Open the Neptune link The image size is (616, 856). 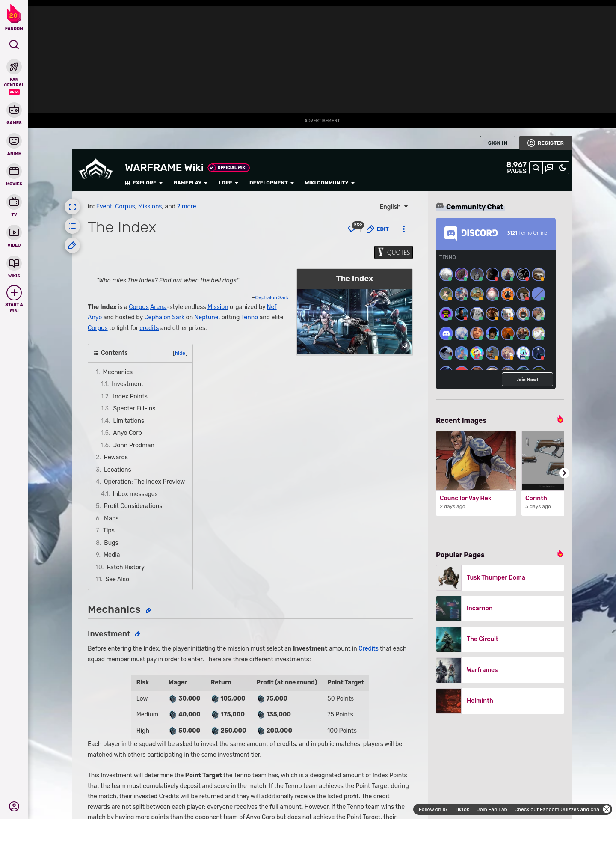tap(206, 317)
